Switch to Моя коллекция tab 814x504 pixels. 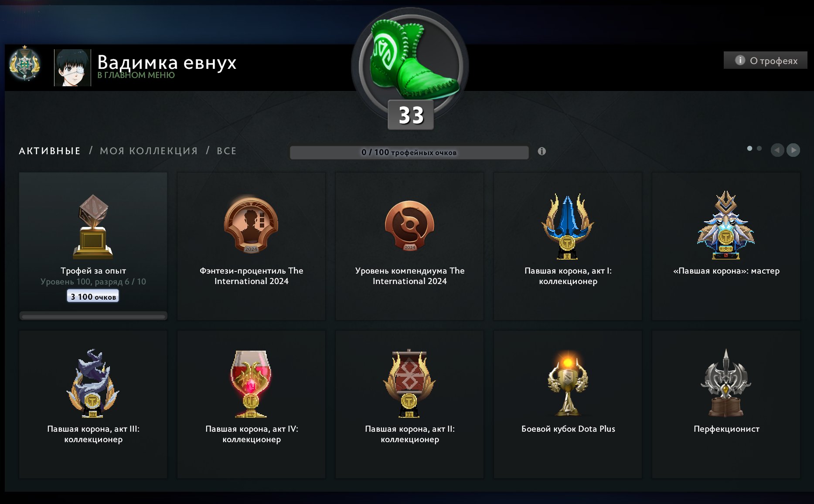coord(149,151)
